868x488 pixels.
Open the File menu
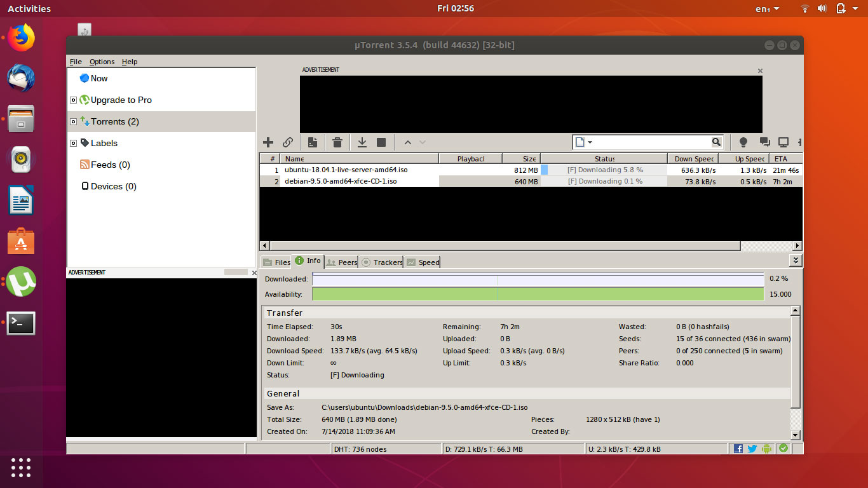pos(76,62)
